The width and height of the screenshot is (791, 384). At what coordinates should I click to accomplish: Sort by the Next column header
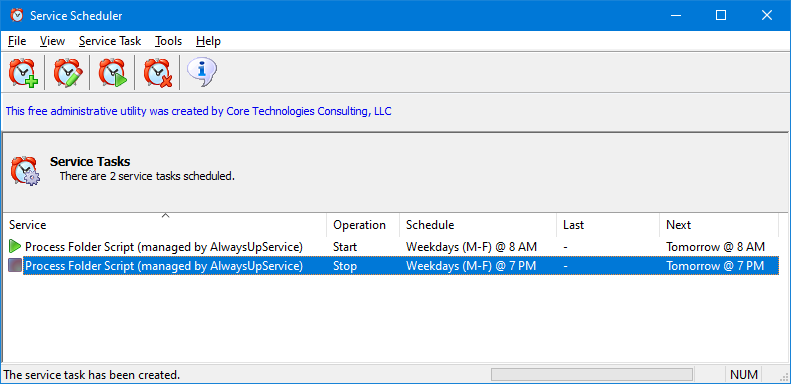click(x=719, y=225)
